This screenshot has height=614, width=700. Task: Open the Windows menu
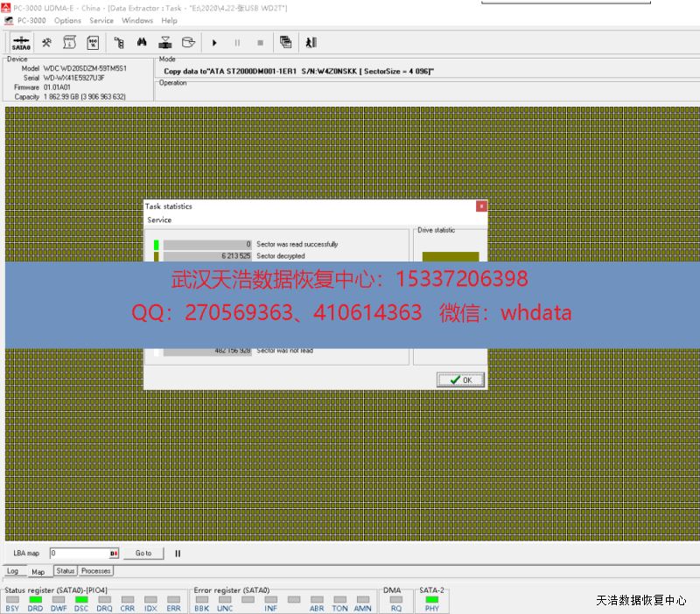[x=137, y=20]
